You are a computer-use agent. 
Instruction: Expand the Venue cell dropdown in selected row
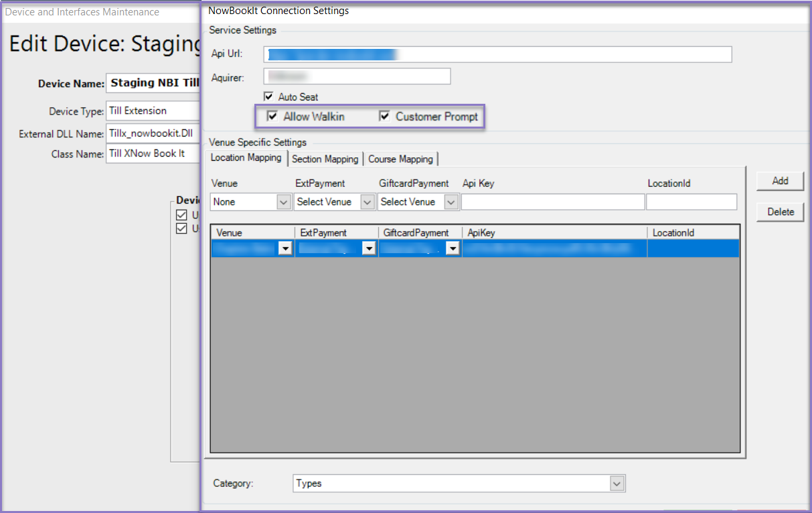(x=285, y=248)
